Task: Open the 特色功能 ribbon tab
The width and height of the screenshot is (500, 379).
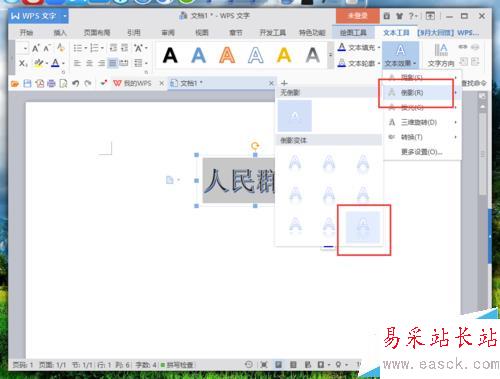Action: 312,32
